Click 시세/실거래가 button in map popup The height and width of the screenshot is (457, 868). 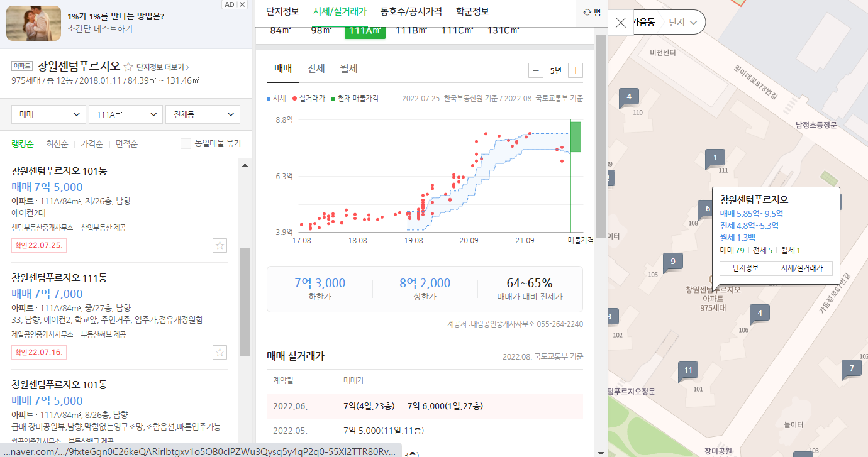[x=801, y=268]
